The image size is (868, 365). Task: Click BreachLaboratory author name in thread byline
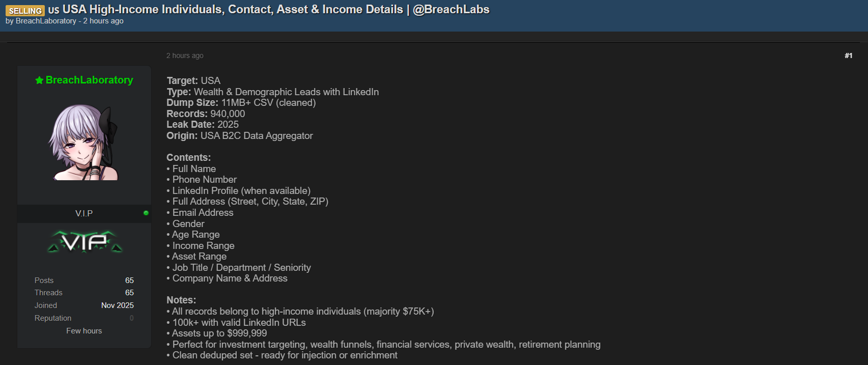click(46, 21)
